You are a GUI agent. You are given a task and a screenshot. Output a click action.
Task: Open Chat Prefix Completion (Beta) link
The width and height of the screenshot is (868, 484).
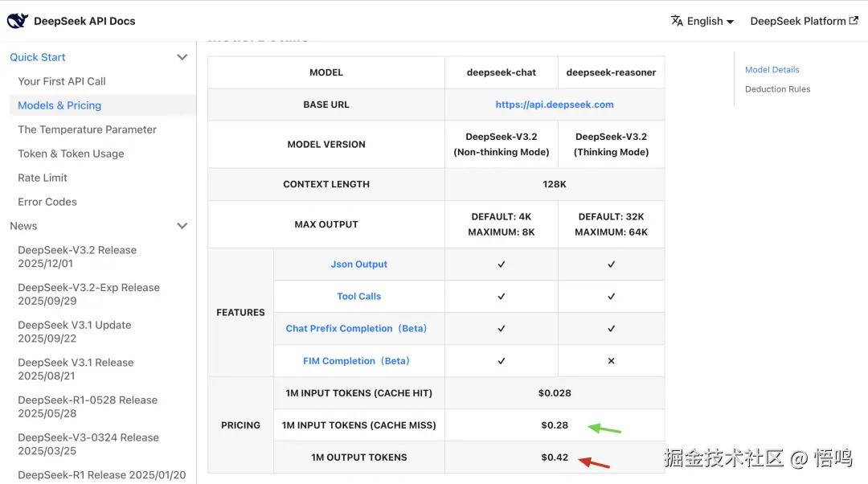coord(356,328)
